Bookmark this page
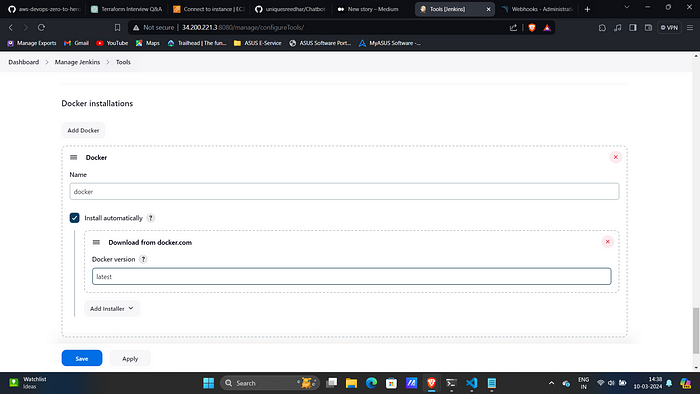 coord(117,27)
